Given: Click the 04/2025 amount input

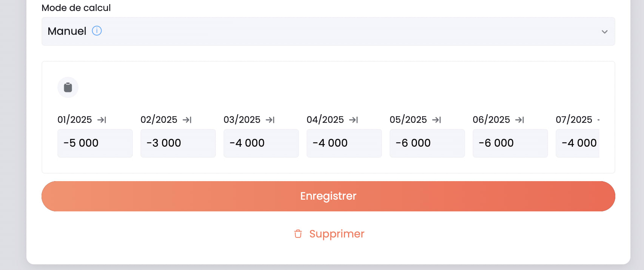Looking at the screenshot, I should 344,143.
